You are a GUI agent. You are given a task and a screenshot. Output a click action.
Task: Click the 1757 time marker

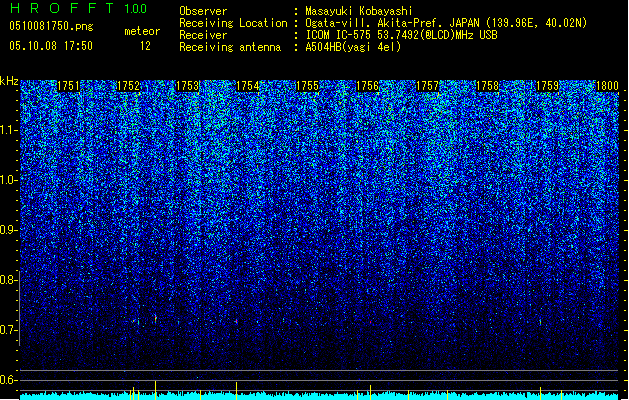pos(428,86)
